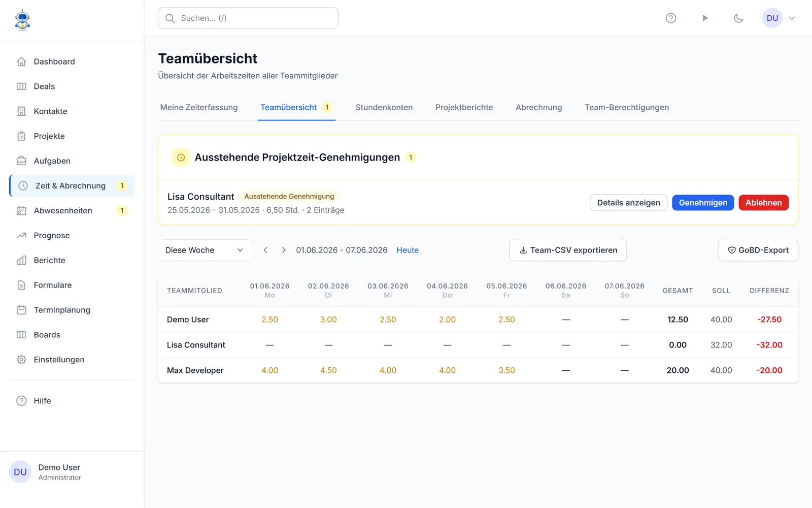The height and width of the screenshot is (508, 812).
Task: Click Max Developer name in the table
Action: (x=195, y=370)
